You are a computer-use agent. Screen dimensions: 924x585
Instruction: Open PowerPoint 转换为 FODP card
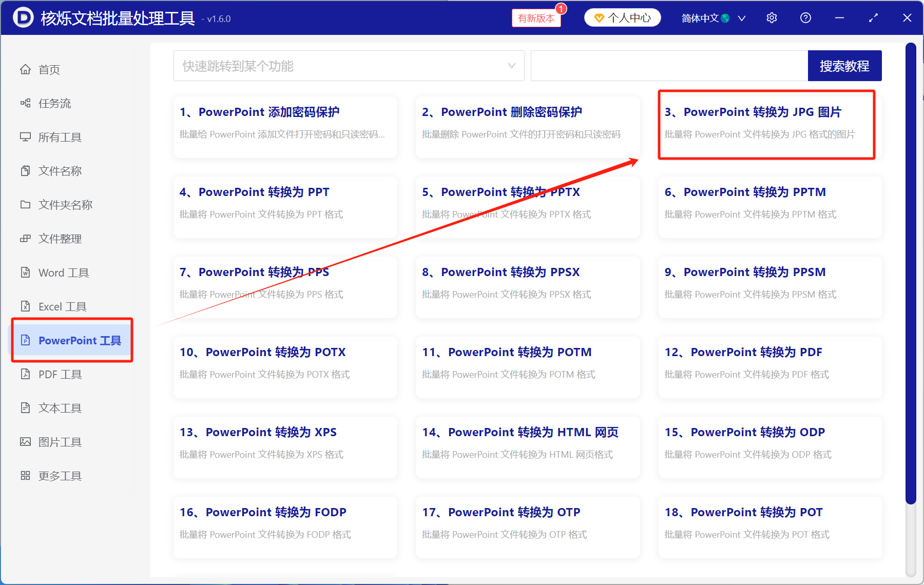coord(285,528)
